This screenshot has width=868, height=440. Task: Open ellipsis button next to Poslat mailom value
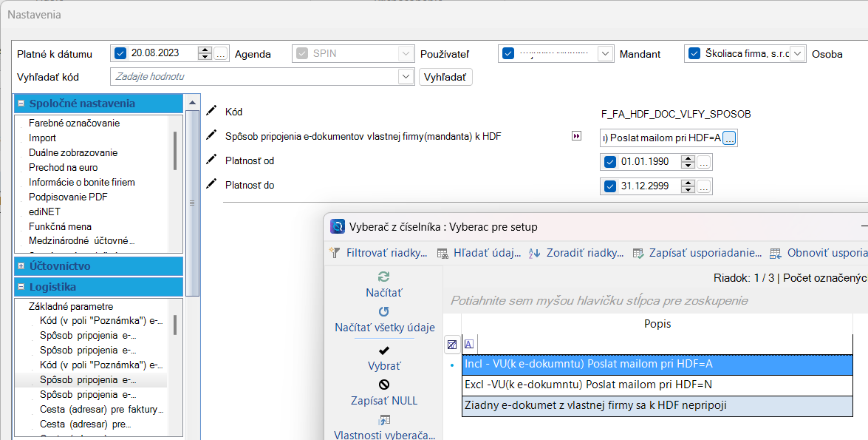point(729,138)
